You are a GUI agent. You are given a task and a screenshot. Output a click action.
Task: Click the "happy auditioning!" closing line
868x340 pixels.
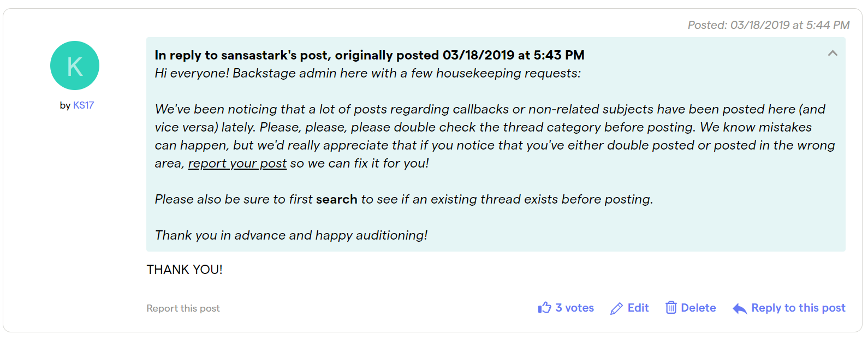(x=291, y=235)
